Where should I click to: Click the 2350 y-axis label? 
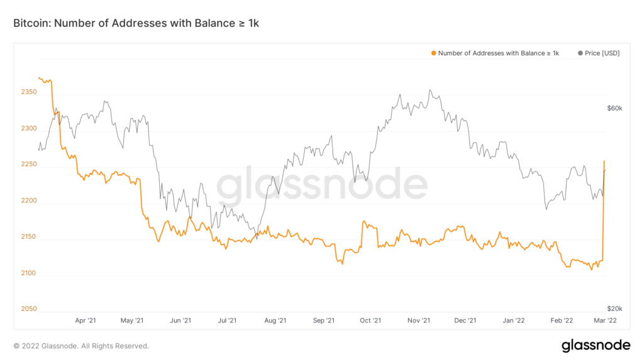point(29,92)
